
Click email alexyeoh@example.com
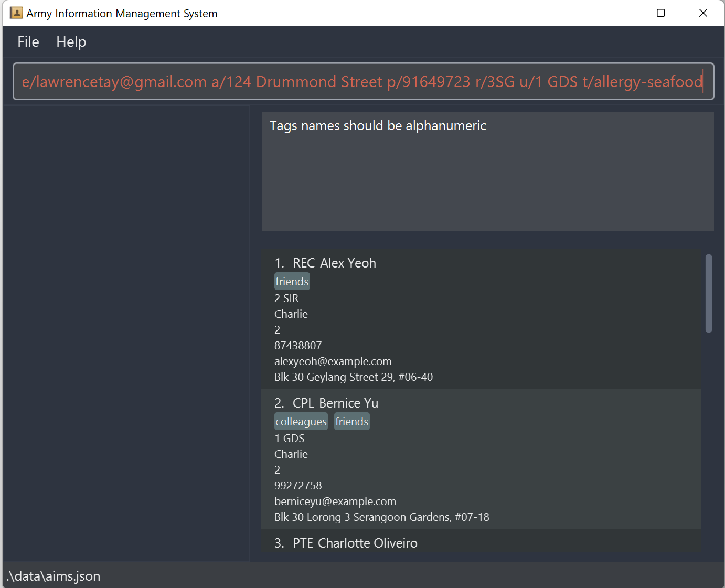point(333,361)
